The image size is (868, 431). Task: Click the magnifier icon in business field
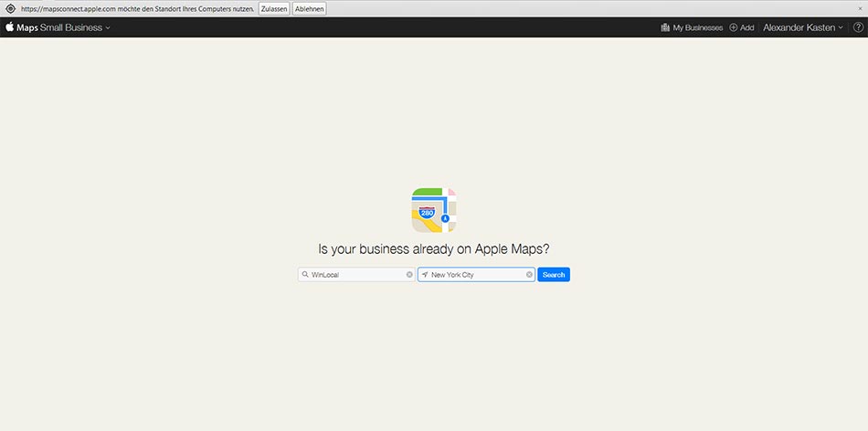[x=305, y=275]
